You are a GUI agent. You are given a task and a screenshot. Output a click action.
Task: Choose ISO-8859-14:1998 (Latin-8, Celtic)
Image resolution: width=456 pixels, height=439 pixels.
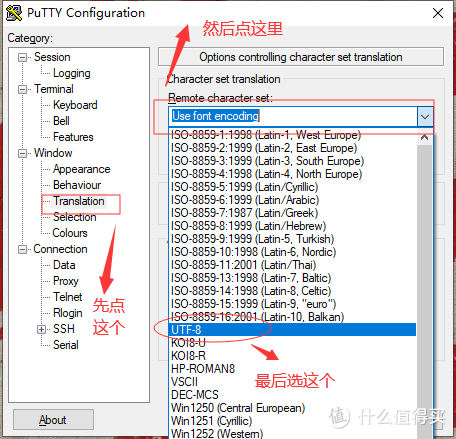[x=293, y=291]
